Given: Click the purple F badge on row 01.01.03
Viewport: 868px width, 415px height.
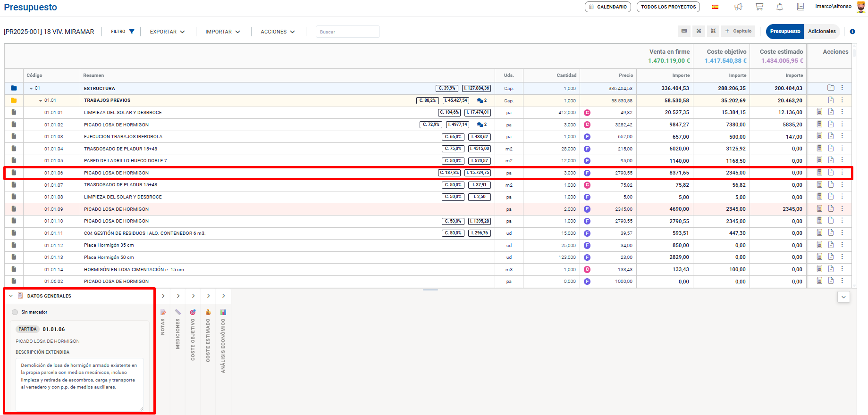Looking at the screenshot, I should click(587, 137).
